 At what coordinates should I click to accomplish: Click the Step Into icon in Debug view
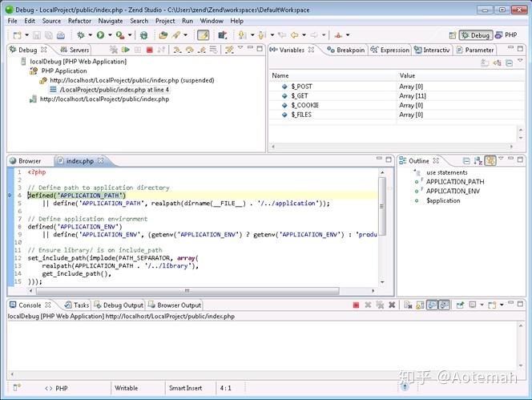177,50
